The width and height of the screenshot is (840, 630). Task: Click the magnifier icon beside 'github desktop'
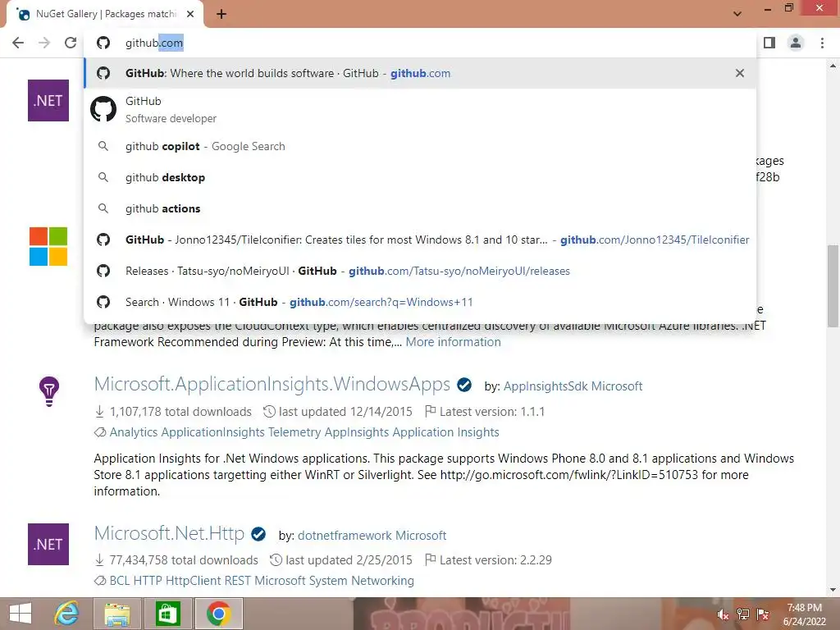(103, 177)
